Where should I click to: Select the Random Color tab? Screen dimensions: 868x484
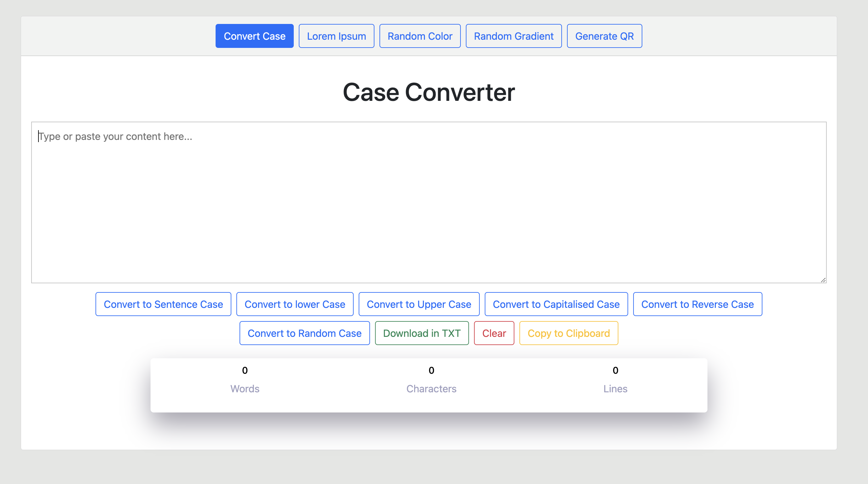pyautogui.click(x=420, y=36)
